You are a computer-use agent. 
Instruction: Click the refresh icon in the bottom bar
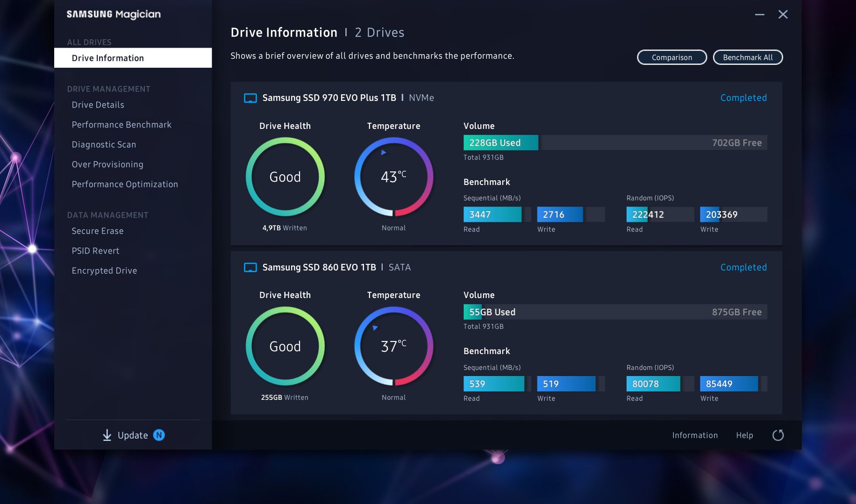[x=778, y=435]
